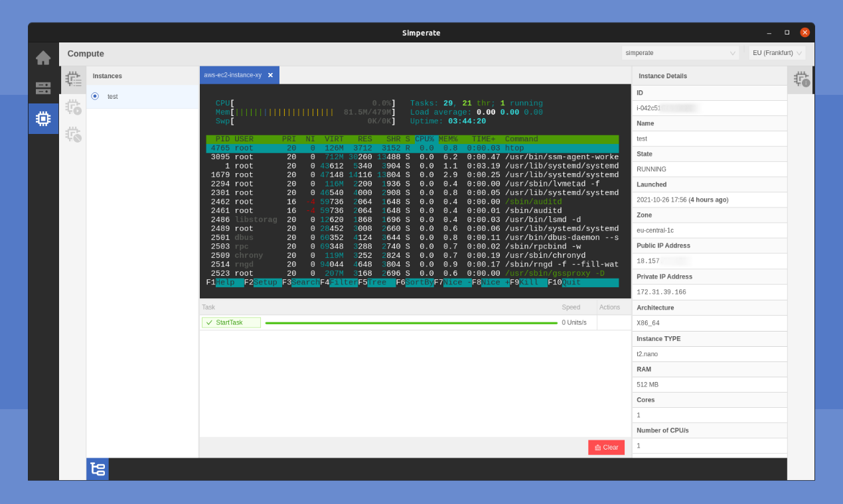Select the lvmetad process row
Viewport: 843px width, 504px height.
point(412,184)
